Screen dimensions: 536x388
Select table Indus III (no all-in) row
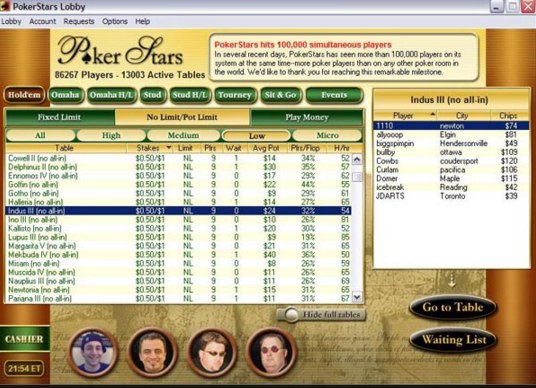178,211
